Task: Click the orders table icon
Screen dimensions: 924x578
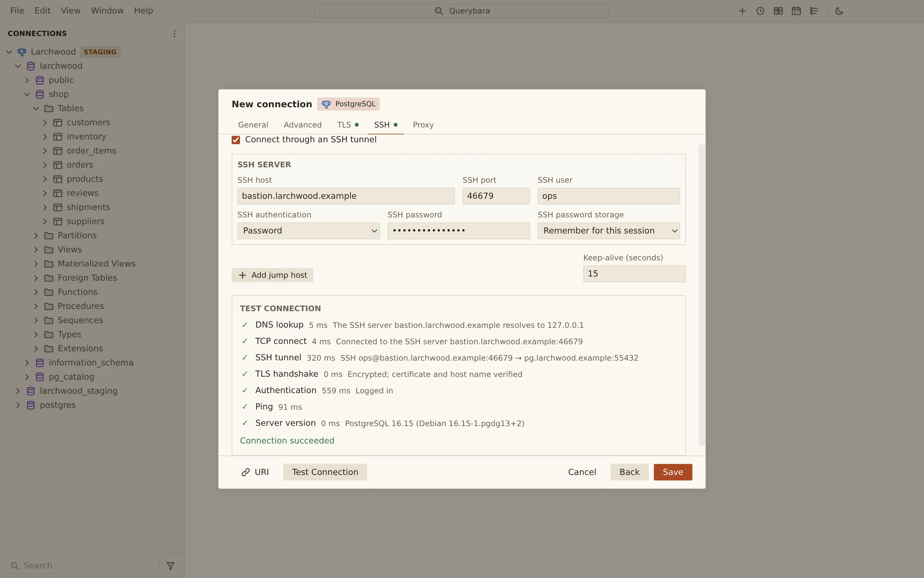Action: [x=58, y=165]
